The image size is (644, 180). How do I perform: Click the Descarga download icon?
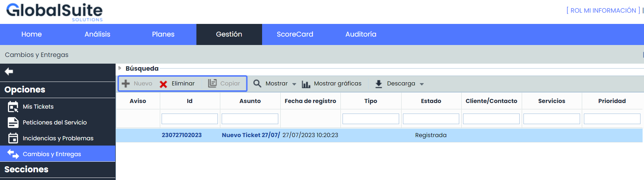tap(379, 84)
